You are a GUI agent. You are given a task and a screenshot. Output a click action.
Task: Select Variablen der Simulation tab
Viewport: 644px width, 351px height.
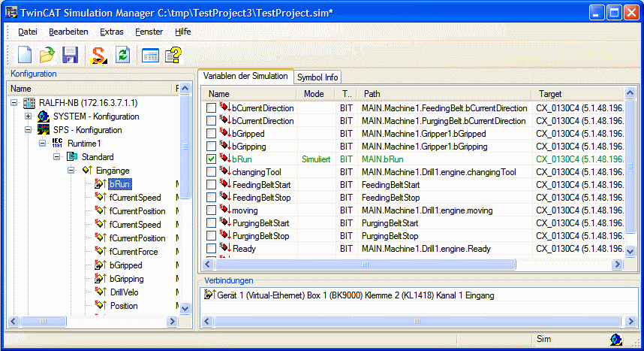(245, 76)
